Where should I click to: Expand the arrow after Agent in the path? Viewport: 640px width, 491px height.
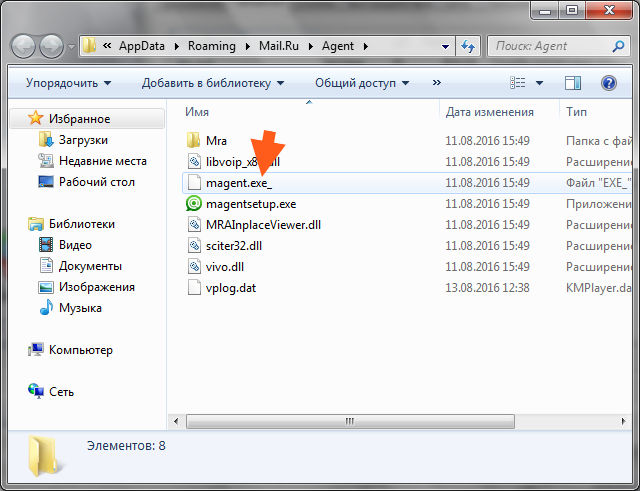point(366,47)
